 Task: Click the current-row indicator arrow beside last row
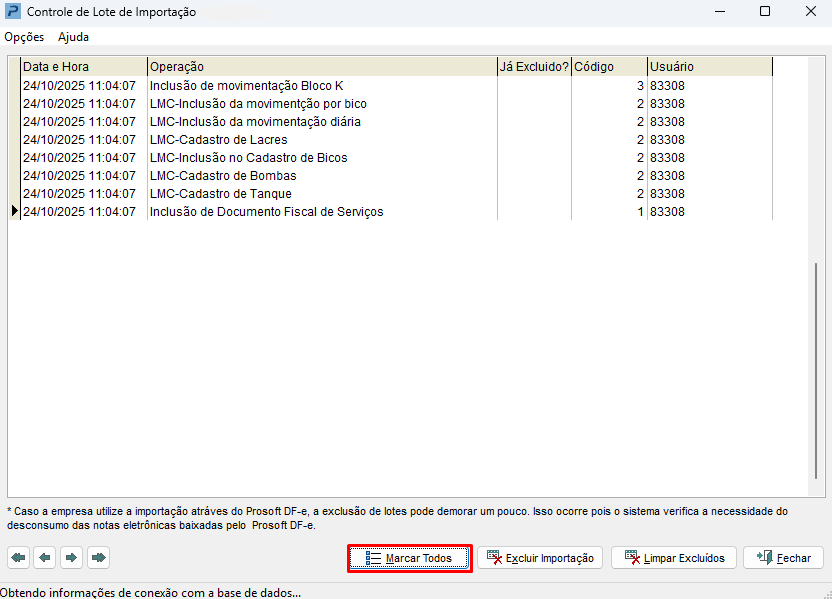coord(15,211)
